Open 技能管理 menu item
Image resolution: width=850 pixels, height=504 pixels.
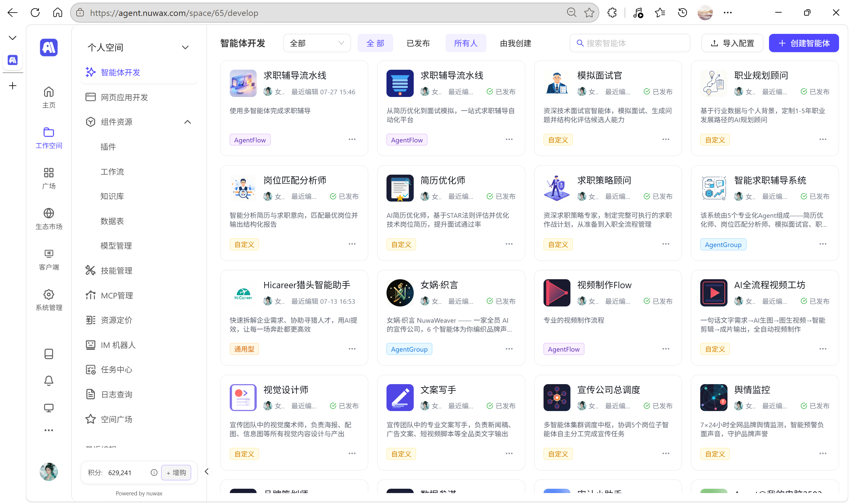[x=139, y=271]
